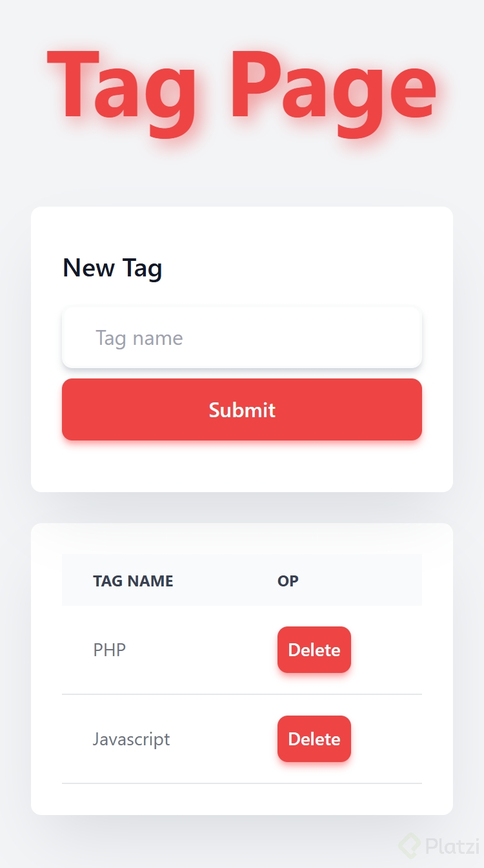
Task: Click Delete label in the PHP row
Action: (314, 650)
